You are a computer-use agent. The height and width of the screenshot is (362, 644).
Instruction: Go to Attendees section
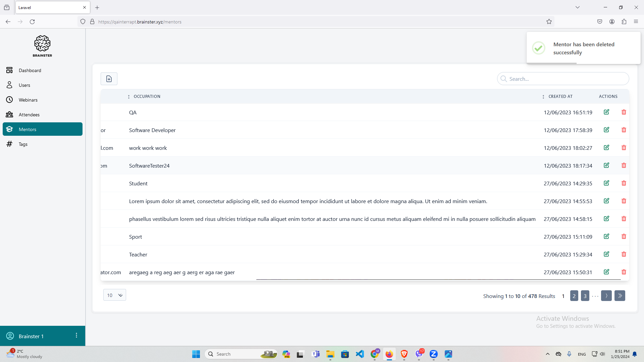29,115
